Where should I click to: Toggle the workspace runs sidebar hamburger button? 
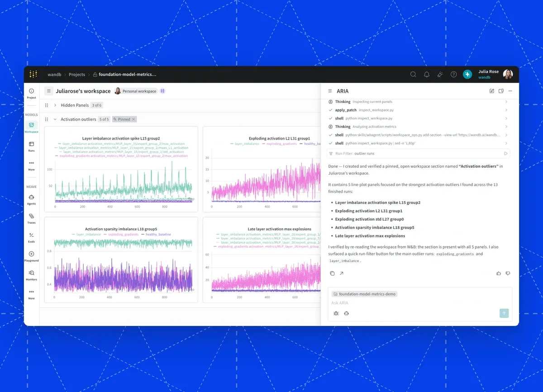[x=49, y=91]
